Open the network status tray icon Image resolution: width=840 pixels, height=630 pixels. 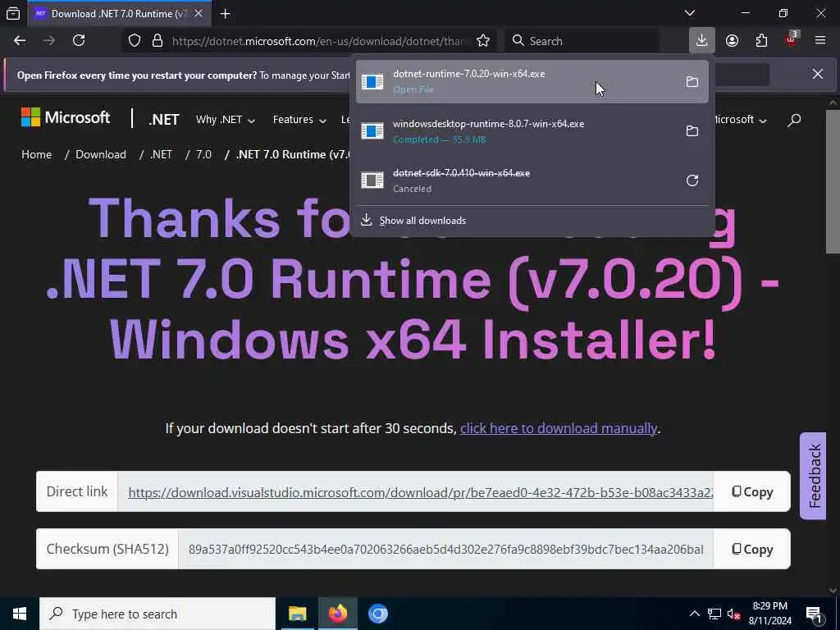click(x=714, y=614)
